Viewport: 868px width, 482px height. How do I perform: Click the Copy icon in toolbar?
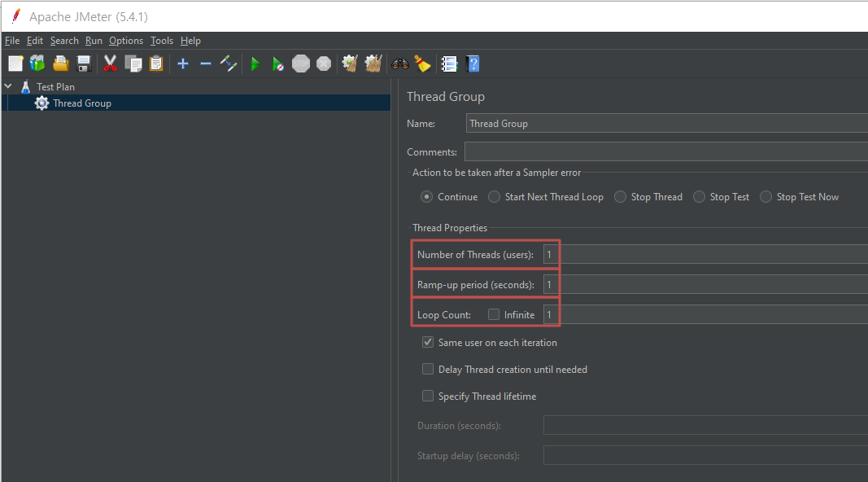[133, 64]
